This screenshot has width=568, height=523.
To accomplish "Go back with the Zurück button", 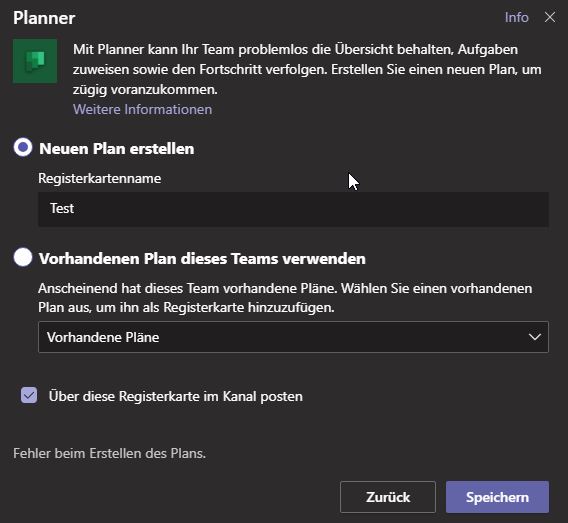I will [x=388, y=497].
